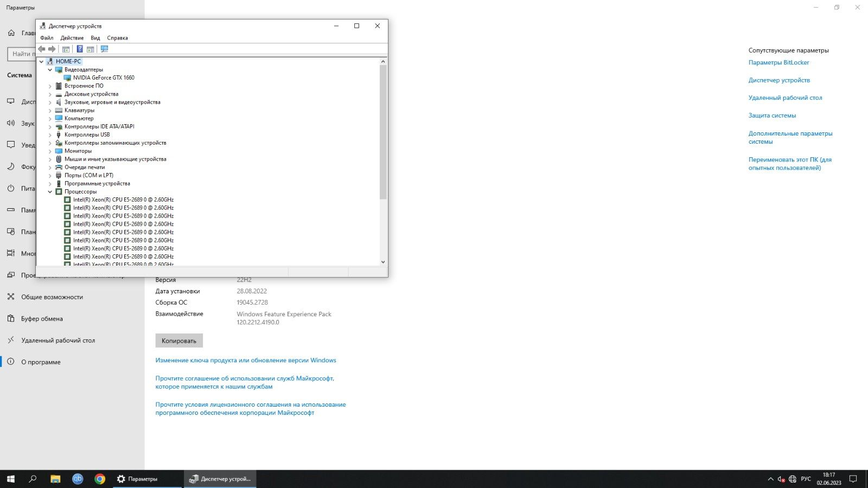Viewport: 868px width, 488px height.
Task: Collapse the HOME-PC root node
Action: coord(42,61)
